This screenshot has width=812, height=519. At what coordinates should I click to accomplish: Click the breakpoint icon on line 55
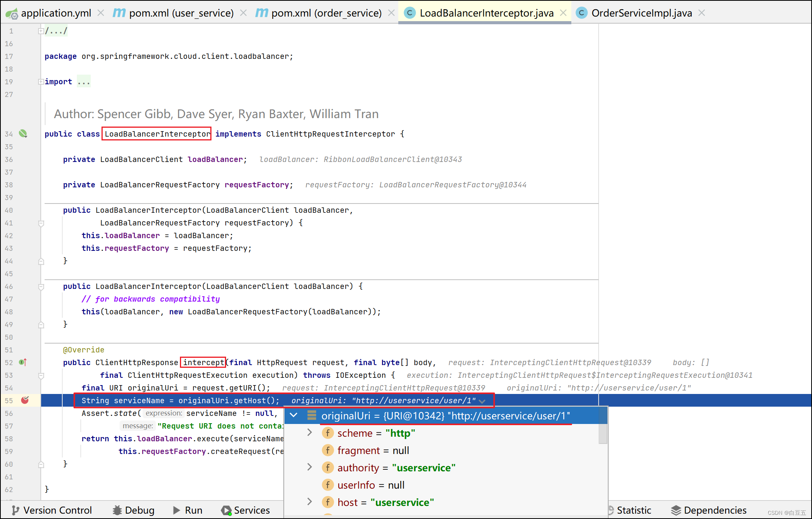tap(25, 400)
